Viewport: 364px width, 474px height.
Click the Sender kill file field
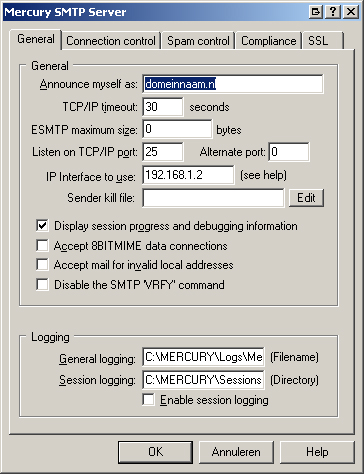(213, 198)
